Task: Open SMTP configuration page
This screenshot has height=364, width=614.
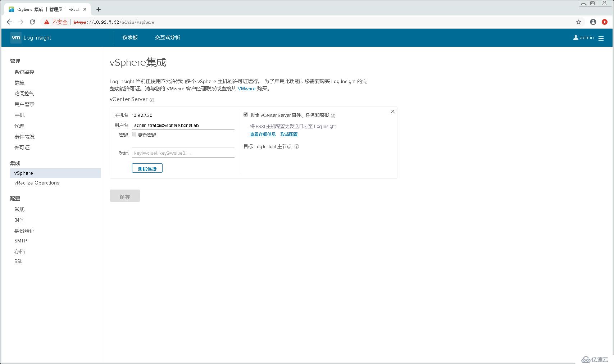Action: pyautogui.click(x=21, y=241)
